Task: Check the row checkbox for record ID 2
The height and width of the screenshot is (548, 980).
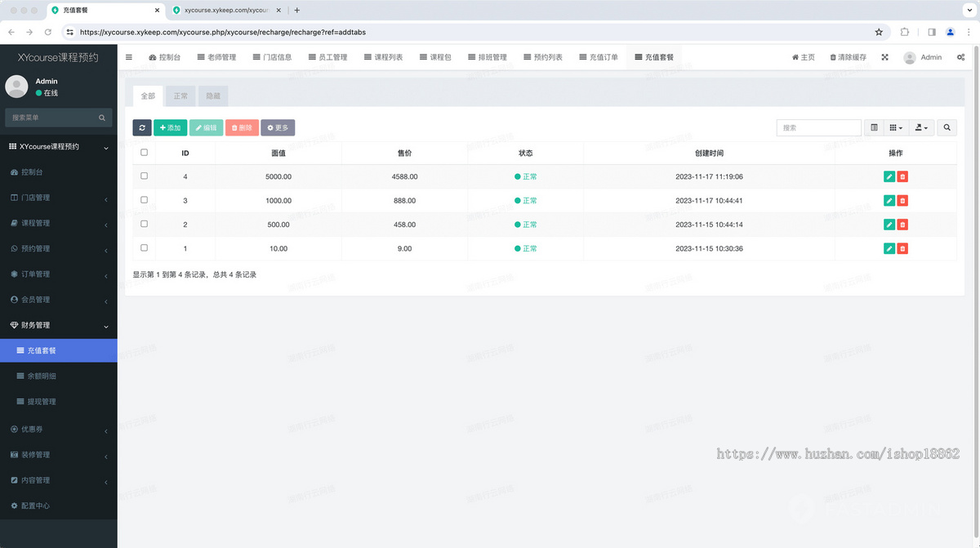Action: tap(144, 225)
